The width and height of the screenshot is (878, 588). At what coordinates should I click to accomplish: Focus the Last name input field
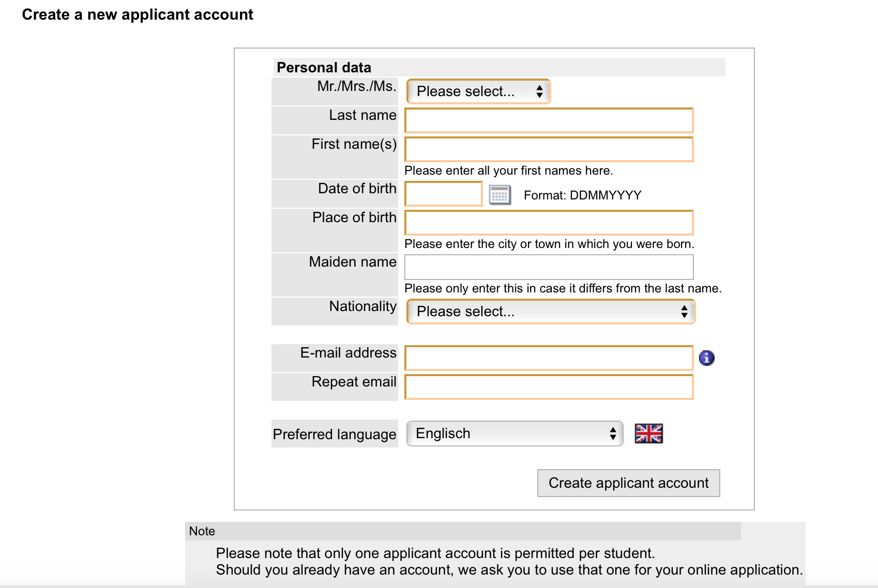[x=549, y=120]
